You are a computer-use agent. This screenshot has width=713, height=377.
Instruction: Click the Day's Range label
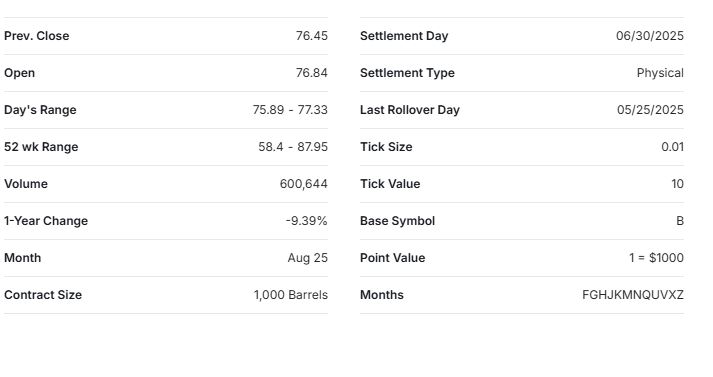click(40, 110)
